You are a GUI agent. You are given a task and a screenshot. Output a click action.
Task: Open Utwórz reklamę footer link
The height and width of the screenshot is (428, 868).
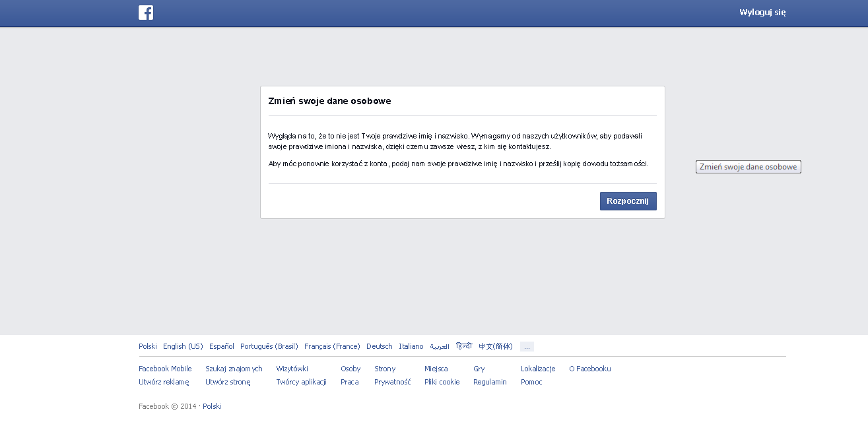pos(164,382)
